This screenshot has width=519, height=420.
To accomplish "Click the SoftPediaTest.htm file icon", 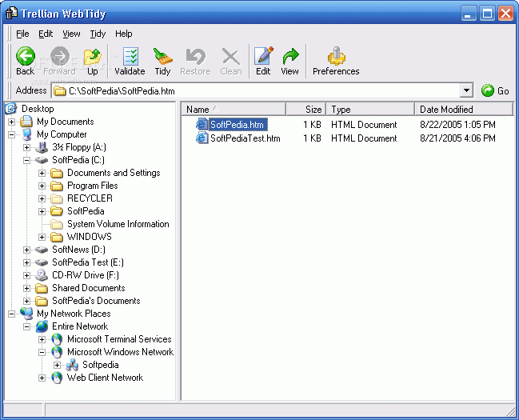I will [x=202, y=138].
